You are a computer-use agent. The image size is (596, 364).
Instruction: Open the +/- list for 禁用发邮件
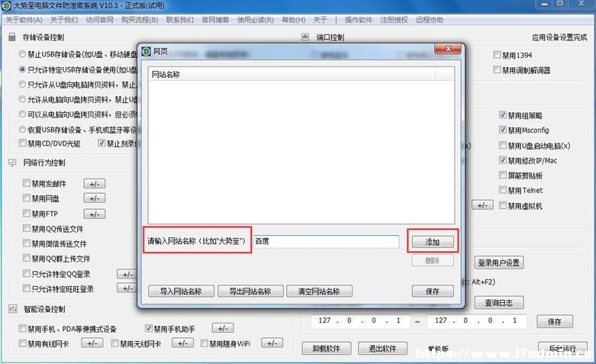coord(95,184)
